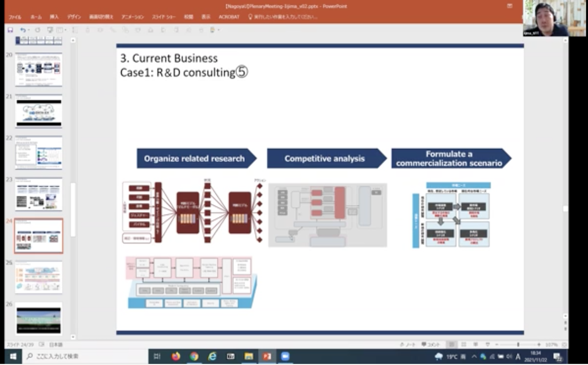Image resolution: width=588 pixels, height=365 pixels.
Task: Click the zoom in plus button
Action: 539,345
